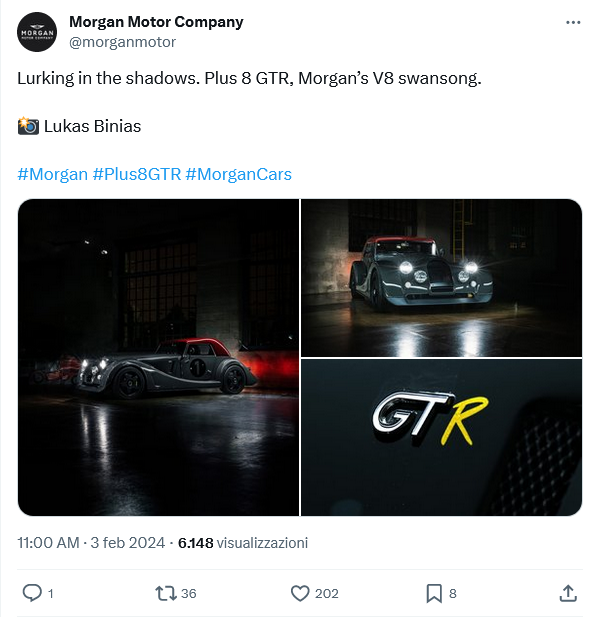Click the 202 likes count

[x=327, y=593]
